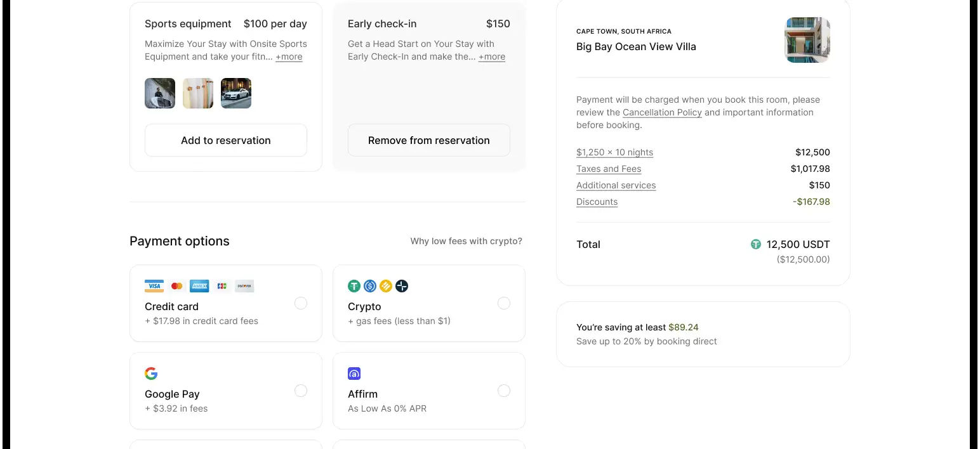
Task: Expand Early check-in description with +more
Action: pos(492,57)
